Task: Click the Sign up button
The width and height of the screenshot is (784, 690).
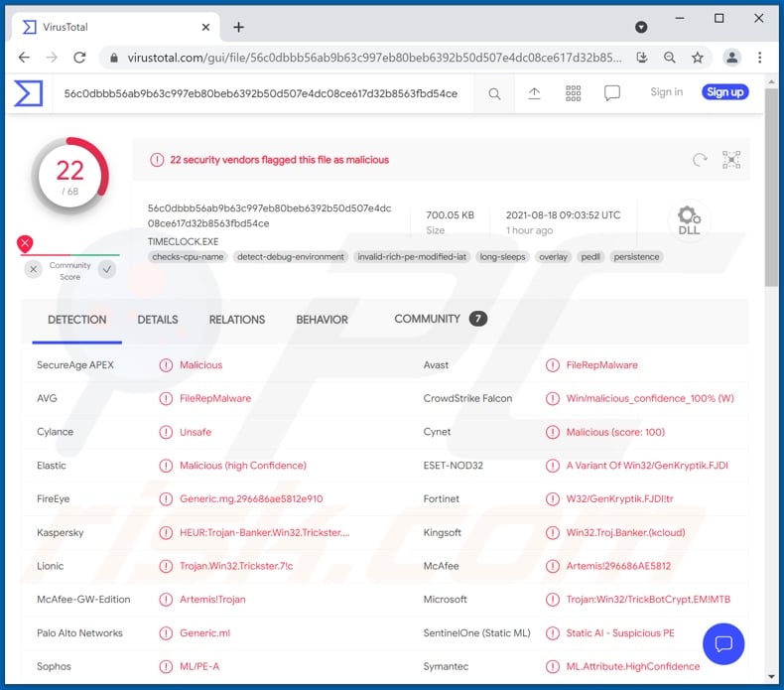Action: coord(725,92)
